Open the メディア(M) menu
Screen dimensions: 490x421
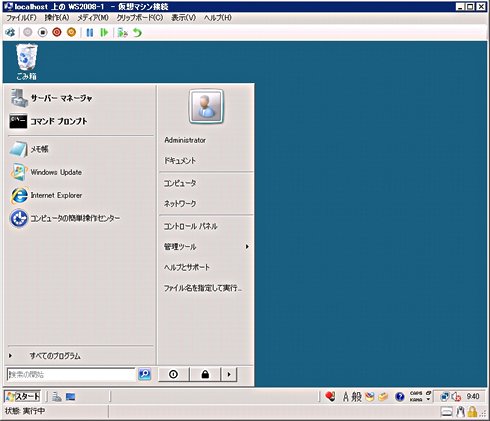click(93, 18)
